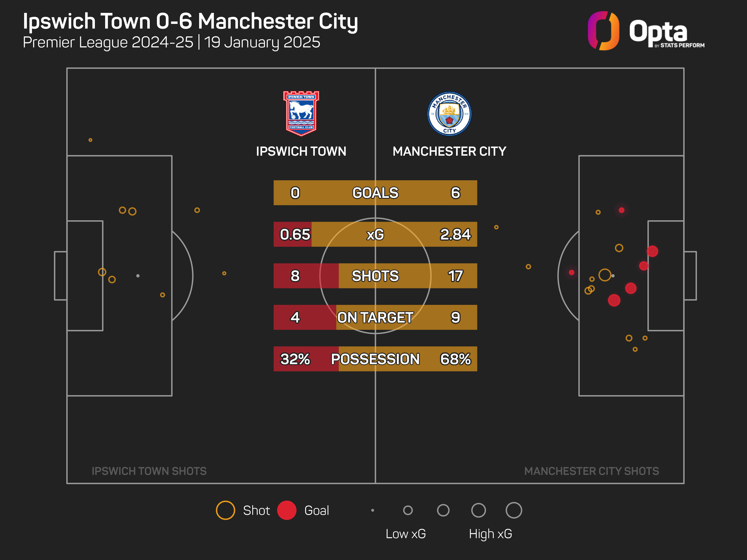Select the red Goal circle in legend
The image size is (747, 560).
click(287, 510)
